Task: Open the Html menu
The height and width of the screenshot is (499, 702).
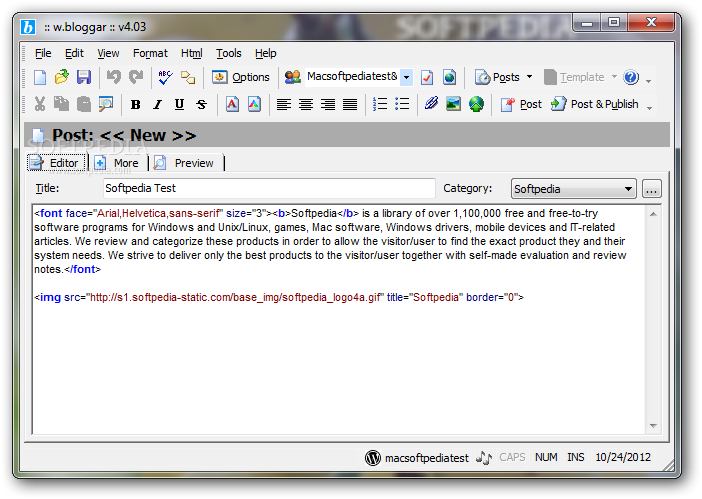Action: [x=192, y=53]
